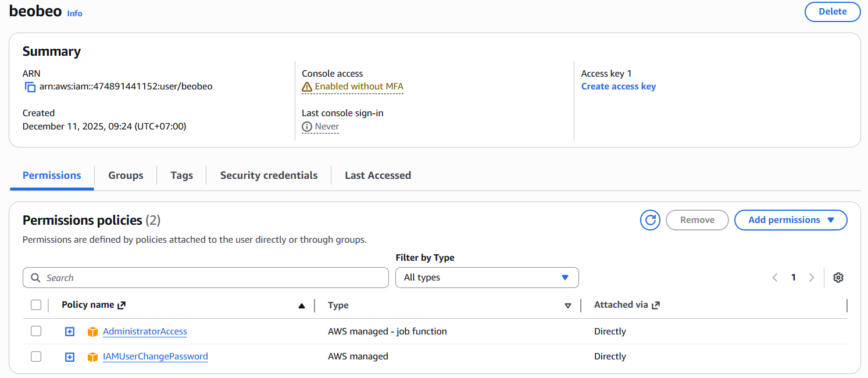
Task: Sort by Policy name ascending arrow
Action: [301, 306]
